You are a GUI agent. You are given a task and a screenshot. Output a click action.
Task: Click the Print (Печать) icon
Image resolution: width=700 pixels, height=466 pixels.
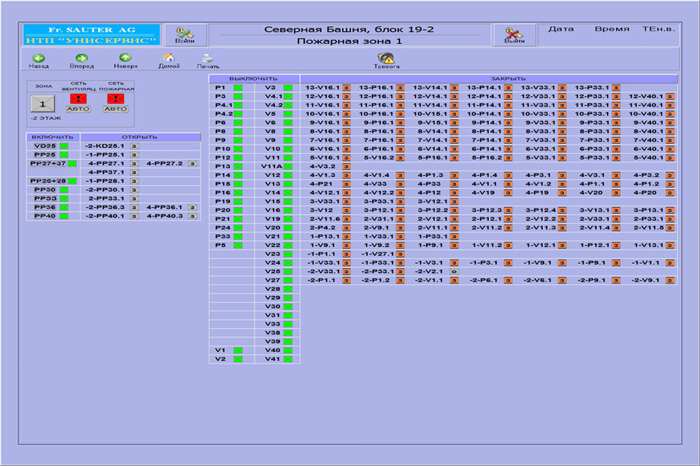[x=208, y=58]
